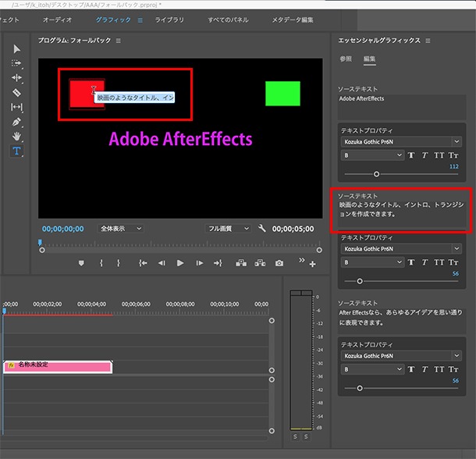Image resolution: width=476 pixels, height=459 pixels.
Task: Step back one frame
Action: tap(162, 263)
